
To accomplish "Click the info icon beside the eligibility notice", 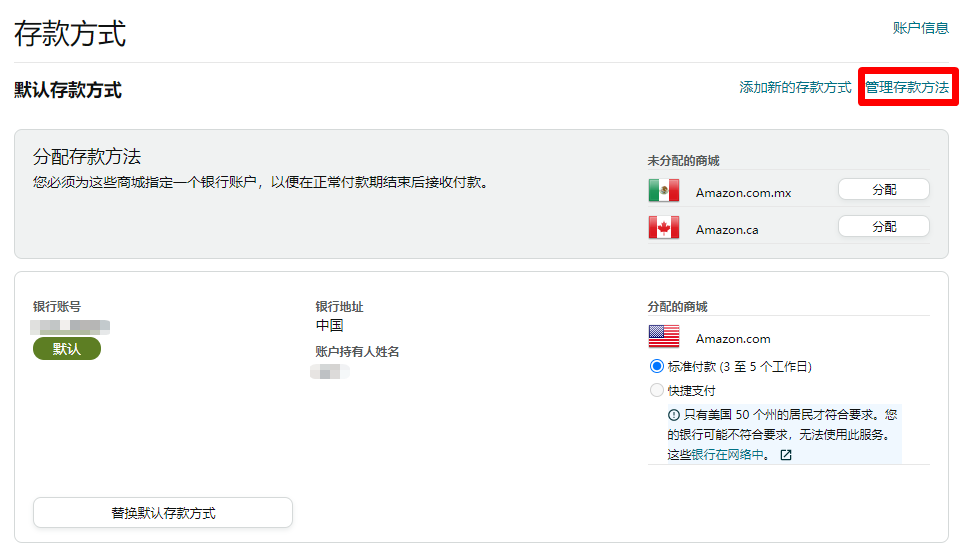I will pyautogui.click(x=674, y=415).
